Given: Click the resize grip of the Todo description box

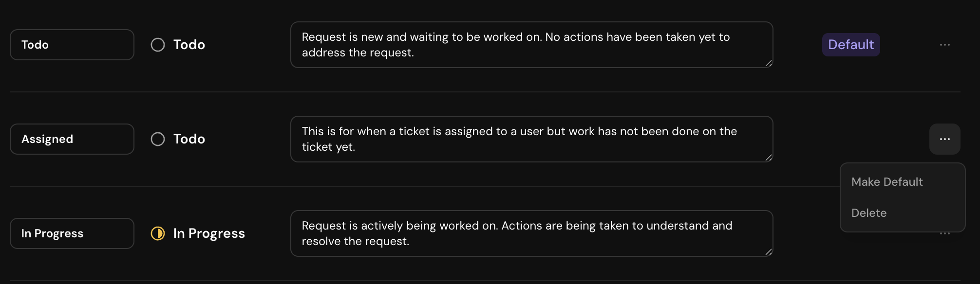Looking at the screenshot, I should click(x=769, y=63).
